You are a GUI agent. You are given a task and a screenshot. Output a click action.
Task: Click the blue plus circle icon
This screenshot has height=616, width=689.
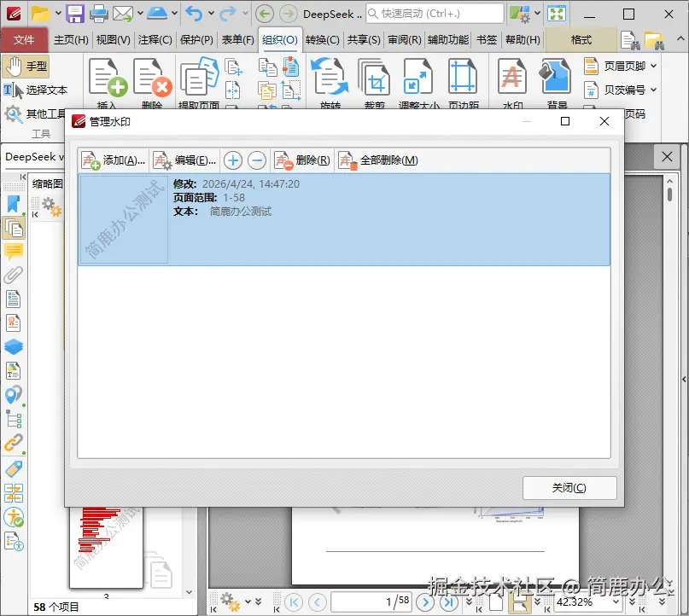tap(233, 160)
